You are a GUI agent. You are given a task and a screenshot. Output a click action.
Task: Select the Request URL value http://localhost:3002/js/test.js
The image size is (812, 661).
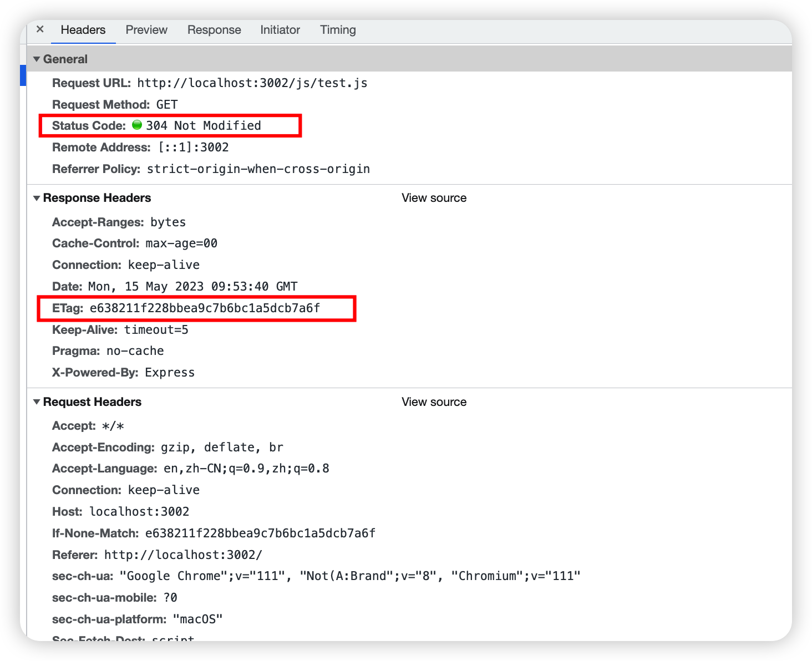click(252, 83)
